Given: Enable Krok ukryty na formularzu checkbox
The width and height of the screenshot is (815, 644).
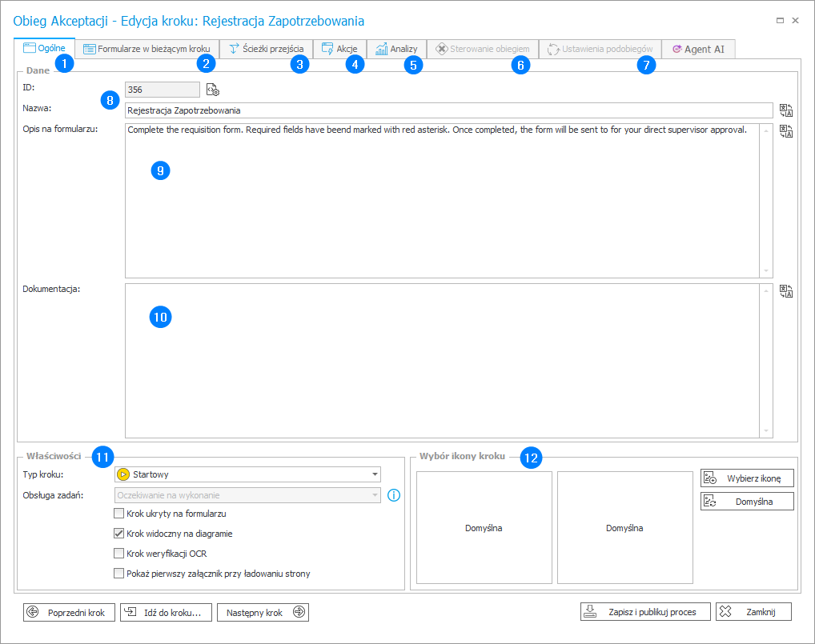Looking at the screenshot, I should coord(119,514).
